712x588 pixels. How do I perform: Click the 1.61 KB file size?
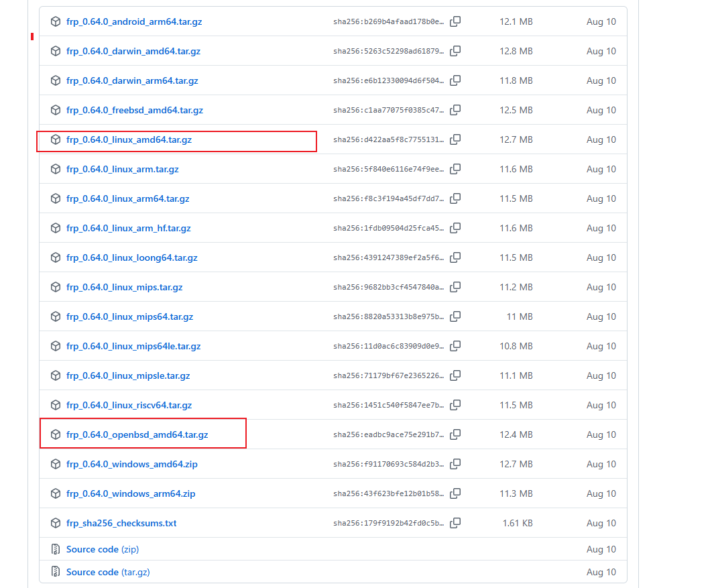pyautogui.click(x=518, y=523)
